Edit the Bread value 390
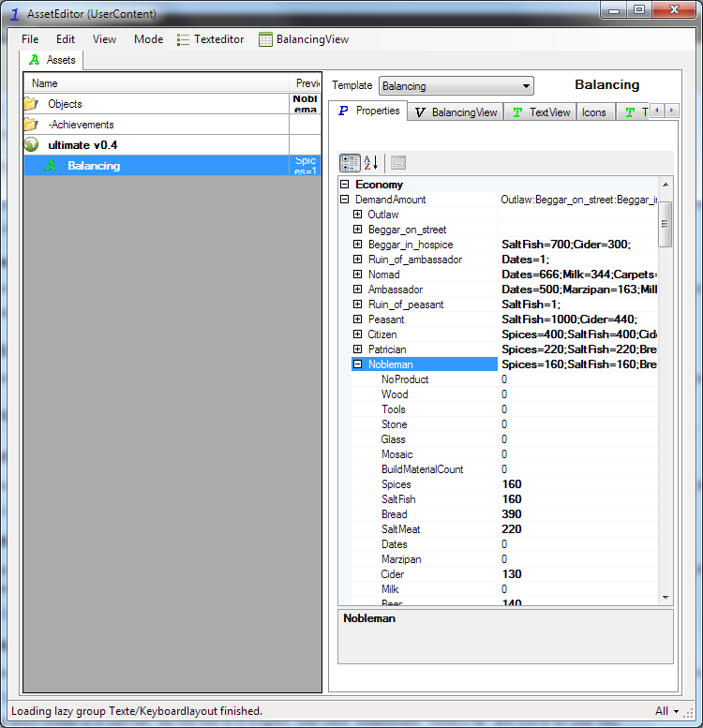Viewport: 703px width, 728px height. pyautogui.click(x=578, y=514)
